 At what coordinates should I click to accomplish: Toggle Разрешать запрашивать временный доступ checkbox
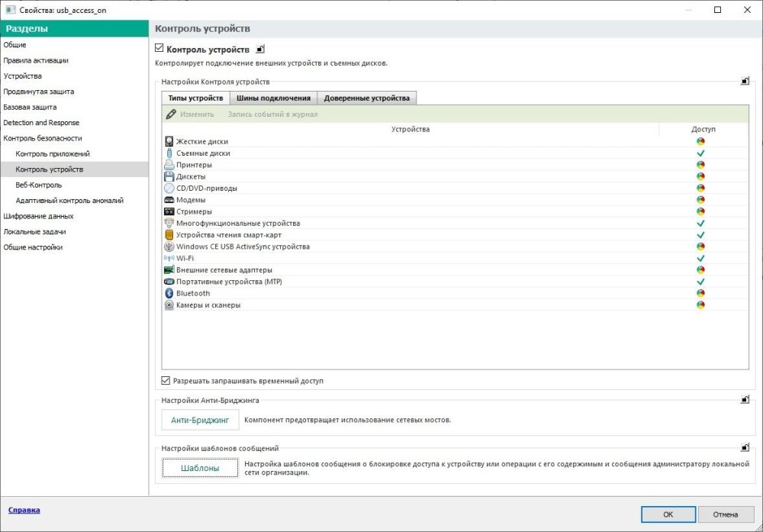coord(166,380)
